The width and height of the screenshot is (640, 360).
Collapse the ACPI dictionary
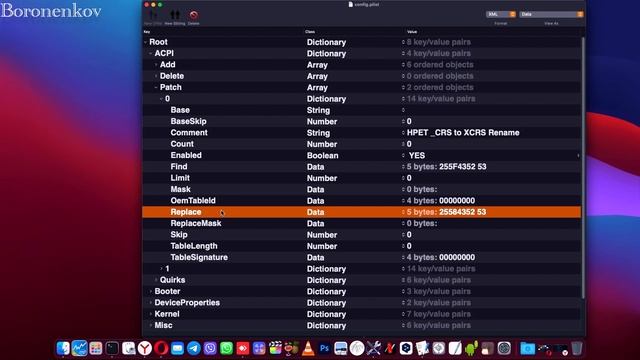click(x=151, y=53)
